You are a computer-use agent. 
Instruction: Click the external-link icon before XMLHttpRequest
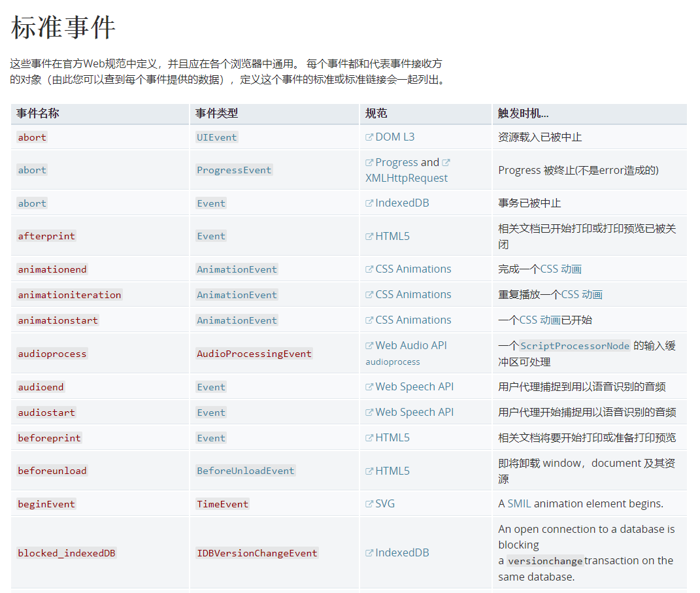(446, 163)
